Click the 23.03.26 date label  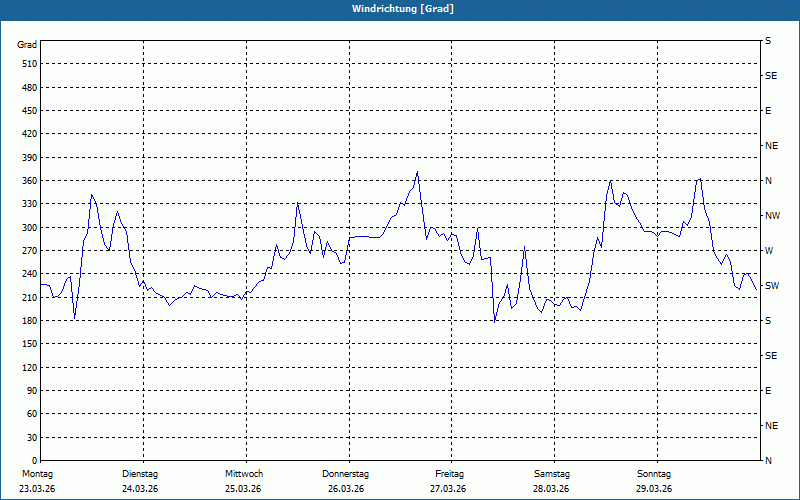tap(37, 489)
